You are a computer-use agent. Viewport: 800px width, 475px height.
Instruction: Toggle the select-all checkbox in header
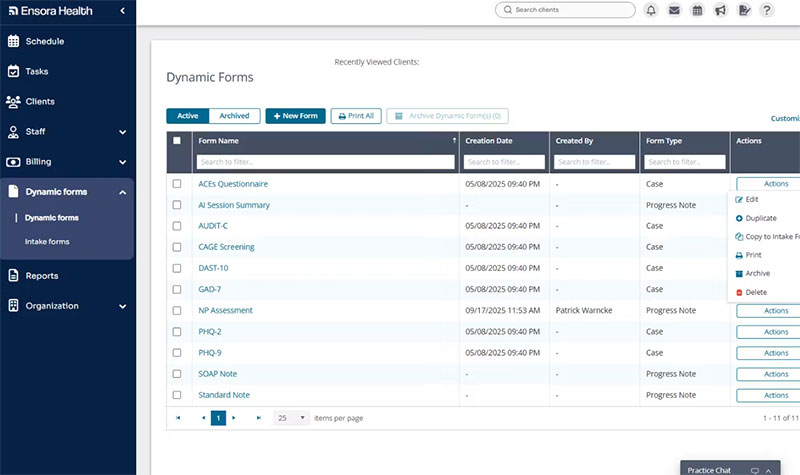click(x=177, y=140)
